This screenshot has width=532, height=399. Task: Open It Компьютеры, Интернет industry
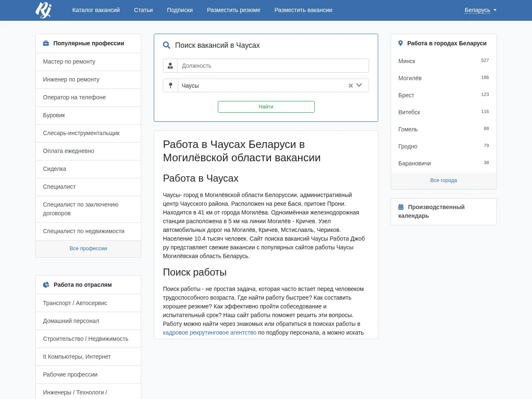pyautogui.click(x=88, y=357)
